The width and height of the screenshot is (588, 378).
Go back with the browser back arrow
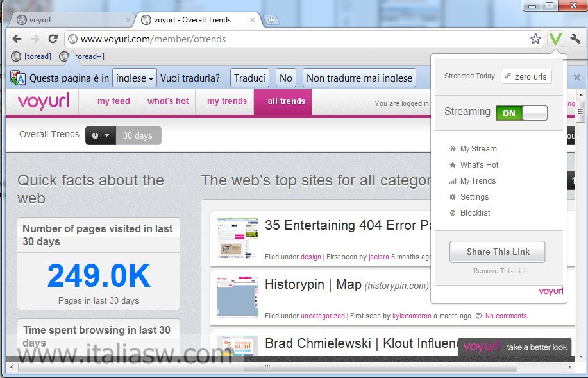tap(17, 39)
